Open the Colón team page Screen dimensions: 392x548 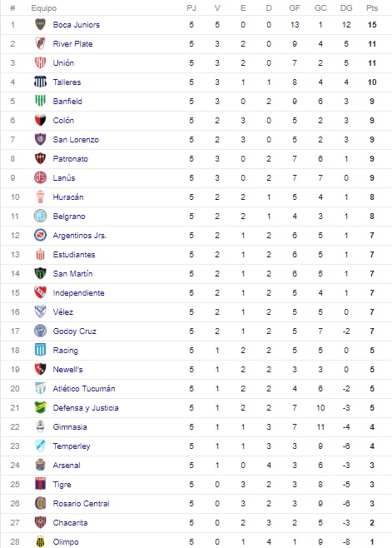tap(63, 121)
